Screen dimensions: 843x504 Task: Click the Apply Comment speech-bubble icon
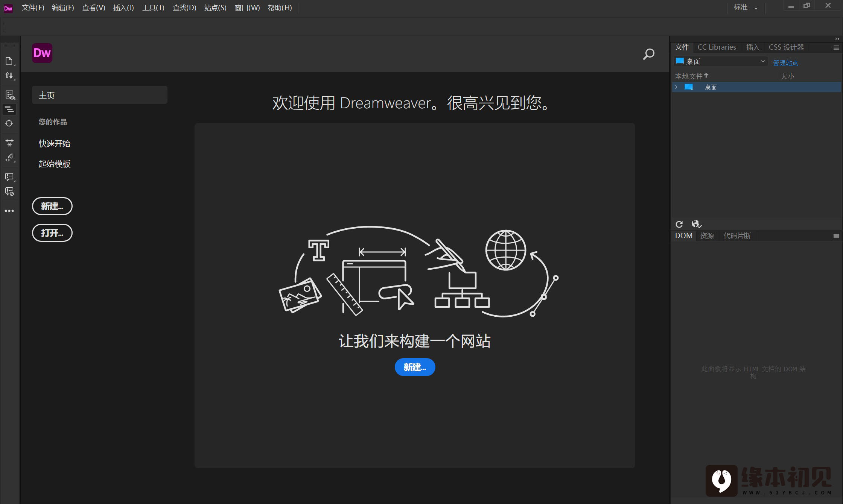click(9, 177)
